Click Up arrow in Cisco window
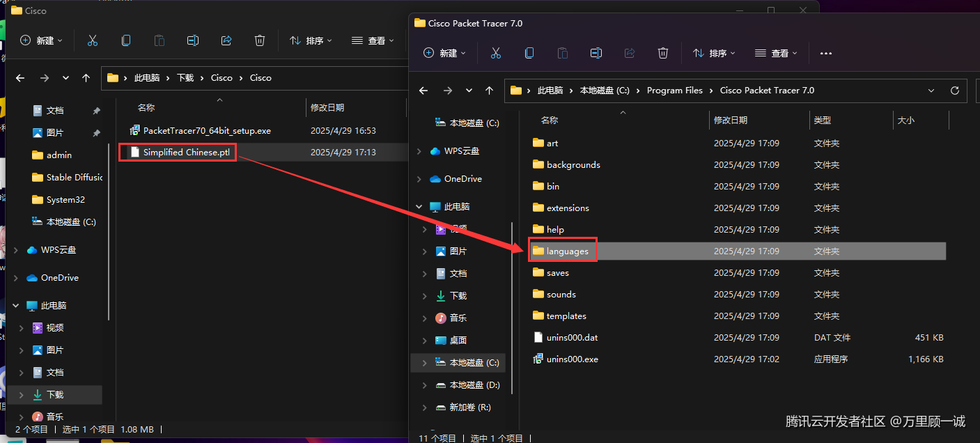 pyautogui.click(x=86, y=78)
